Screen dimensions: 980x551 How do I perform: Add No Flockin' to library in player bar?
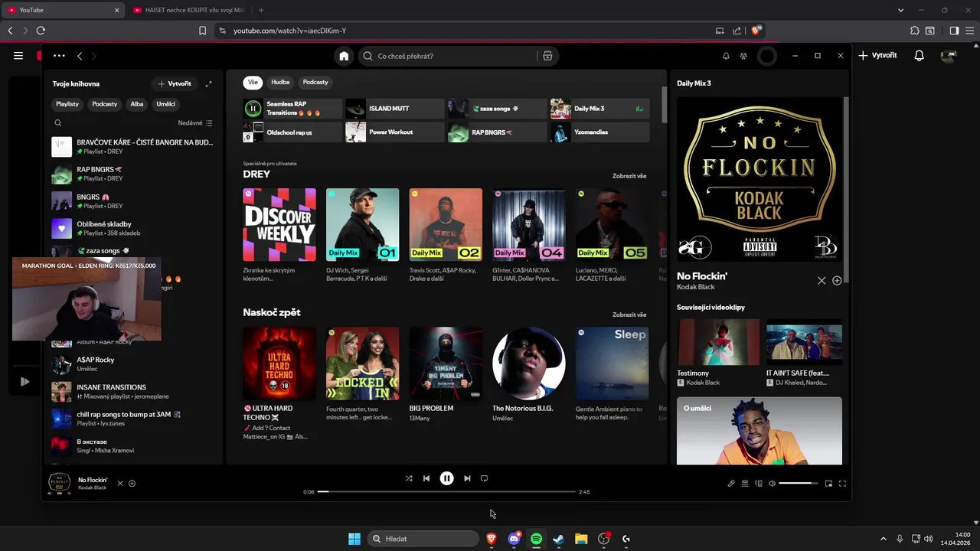[x=132, y=484]
